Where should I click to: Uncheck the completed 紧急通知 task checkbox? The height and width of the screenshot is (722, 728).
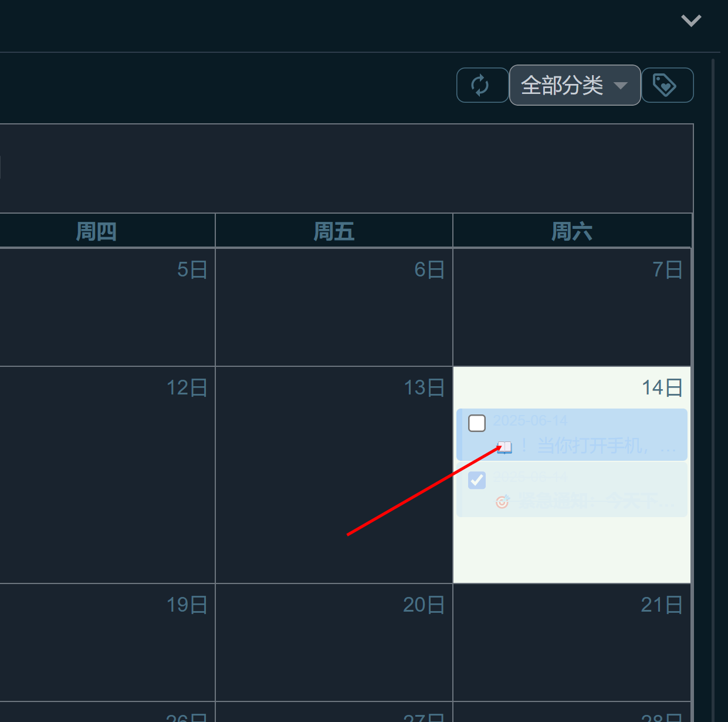(477, 480)
